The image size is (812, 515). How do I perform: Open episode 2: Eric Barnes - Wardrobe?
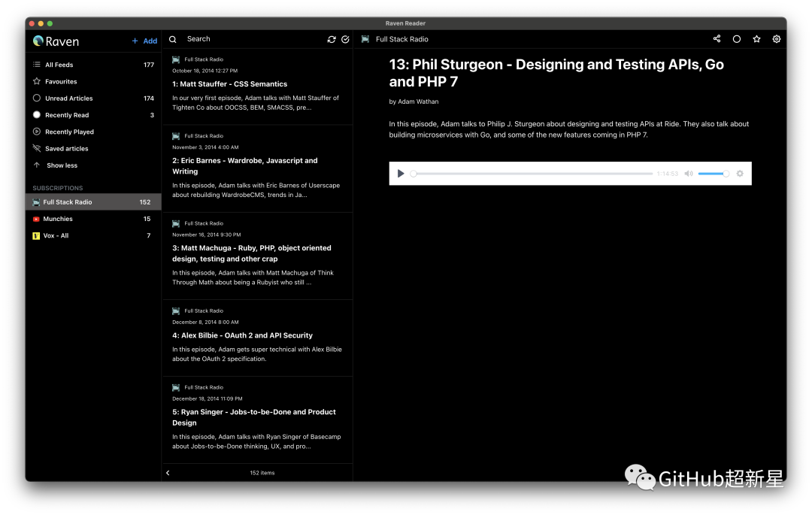click(x=257, y=168)
